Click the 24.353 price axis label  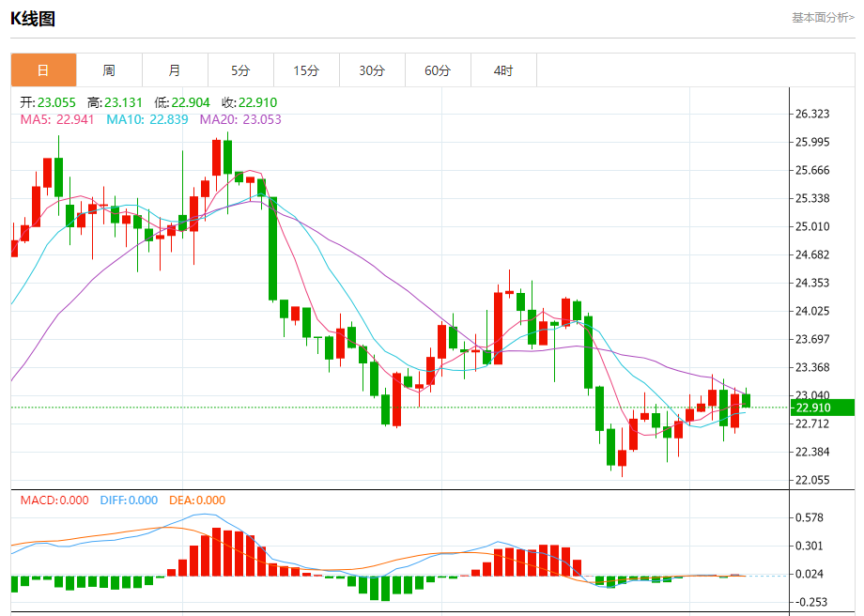coord(812,283)
